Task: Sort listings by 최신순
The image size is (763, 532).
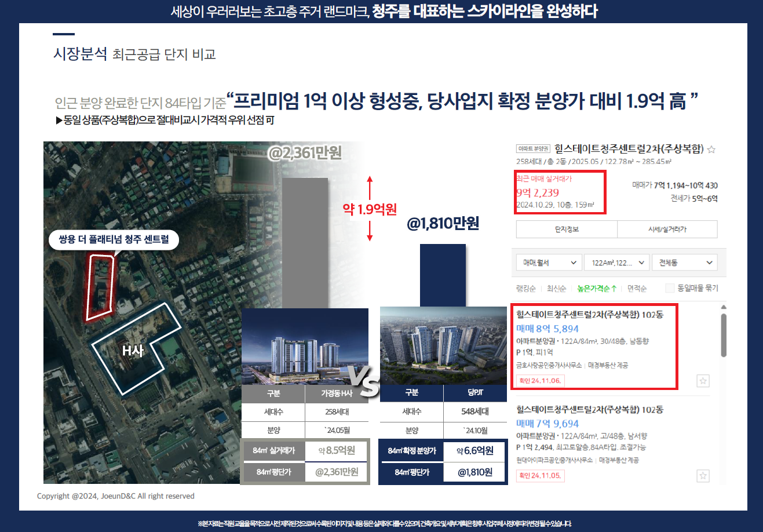Action: click(x=556, y=288)
